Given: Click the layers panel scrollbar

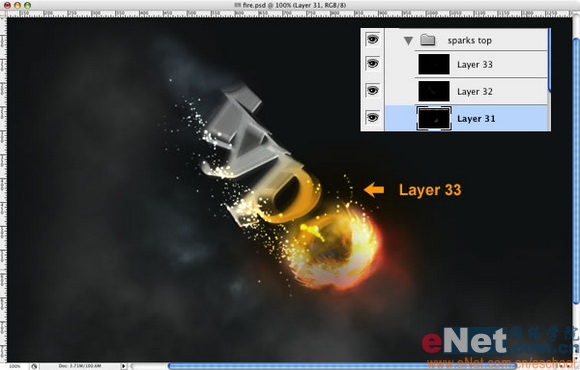Looking at the screenshot, I should tap(550, 60).
